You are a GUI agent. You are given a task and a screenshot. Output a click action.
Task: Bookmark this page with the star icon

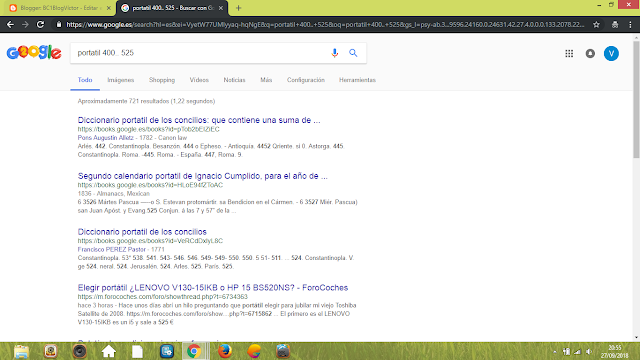tap(596, 24)
